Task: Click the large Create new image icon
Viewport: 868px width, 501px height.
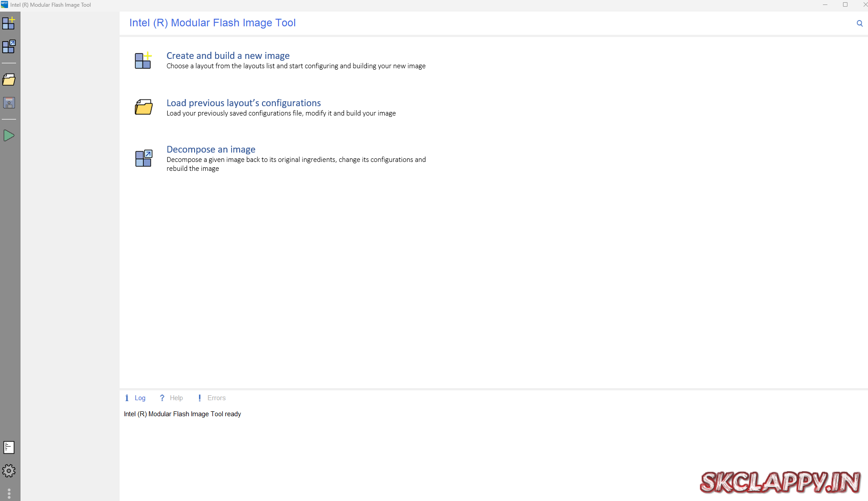Action: tap(143, 60)
